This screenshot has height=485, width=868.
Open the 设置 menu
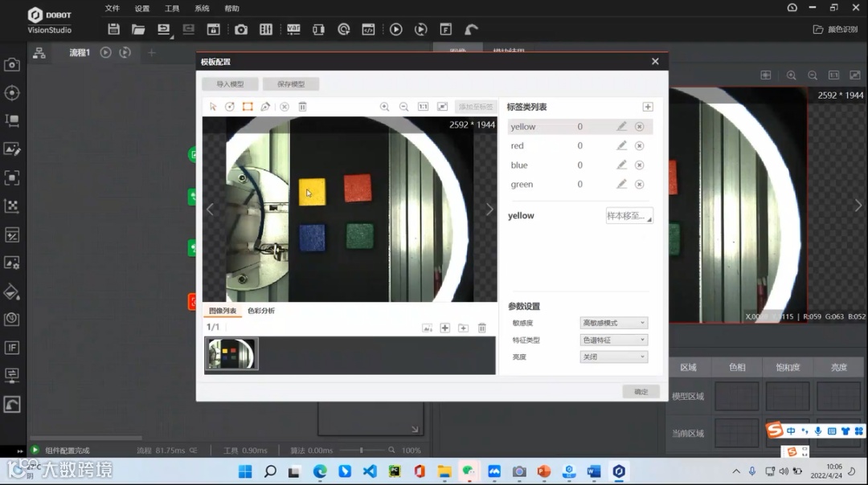click(x=142, y=8)
